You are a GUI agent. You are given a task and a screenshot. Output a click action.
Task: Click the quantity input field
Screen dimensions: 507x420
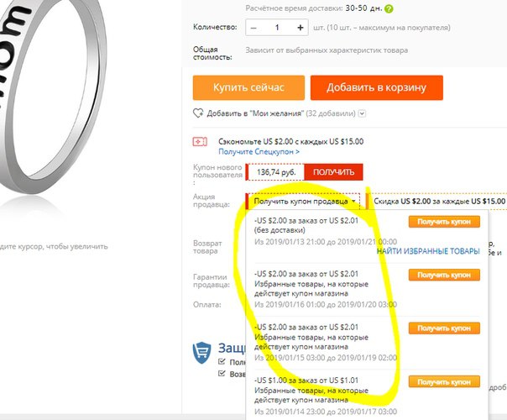[x=277, y=28]
